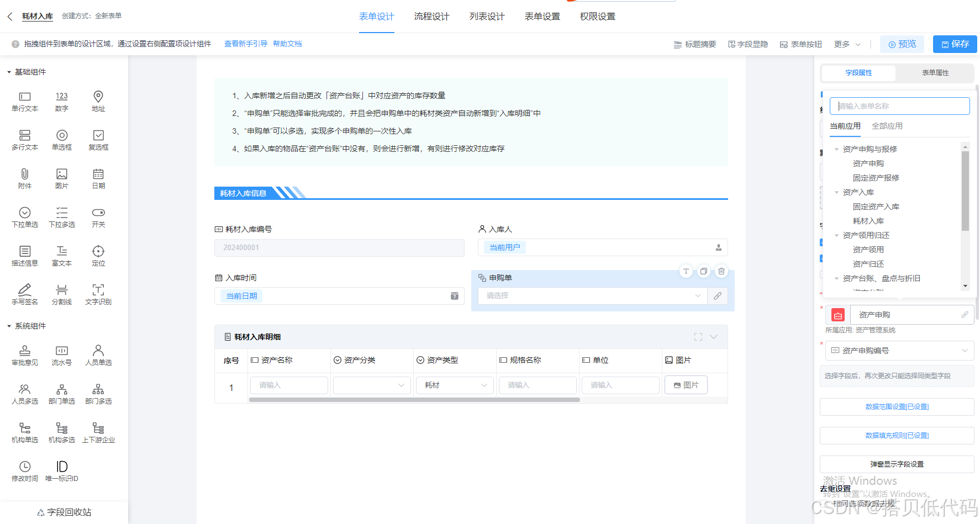Select the 日期 date component
Viewport: 980px width, 524px height.
(x=98, y=179)
